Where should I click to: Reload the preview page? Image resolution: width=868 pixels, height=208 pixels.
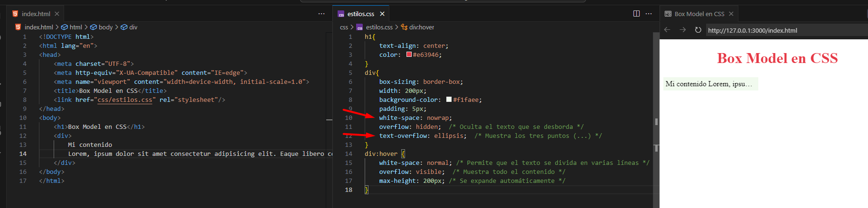tap(698, 30)
